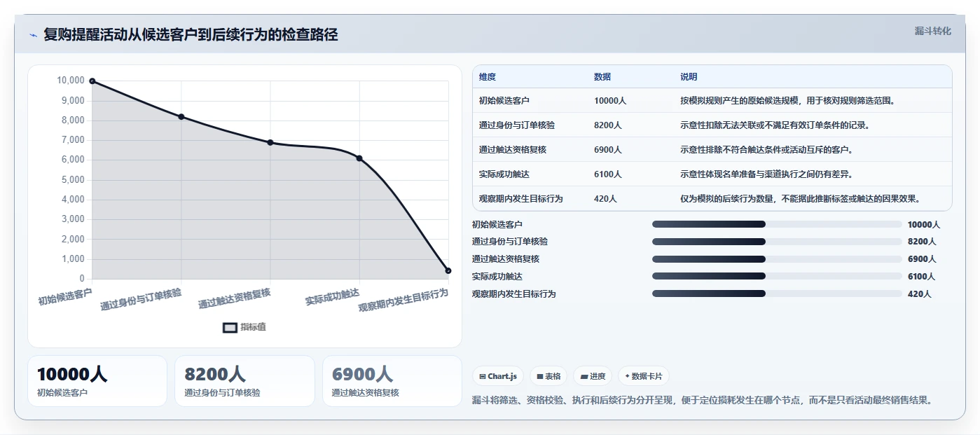Click description starting 示意性体现名单准备
Viewport: 980px width, 435px height.
pos(766,174)
